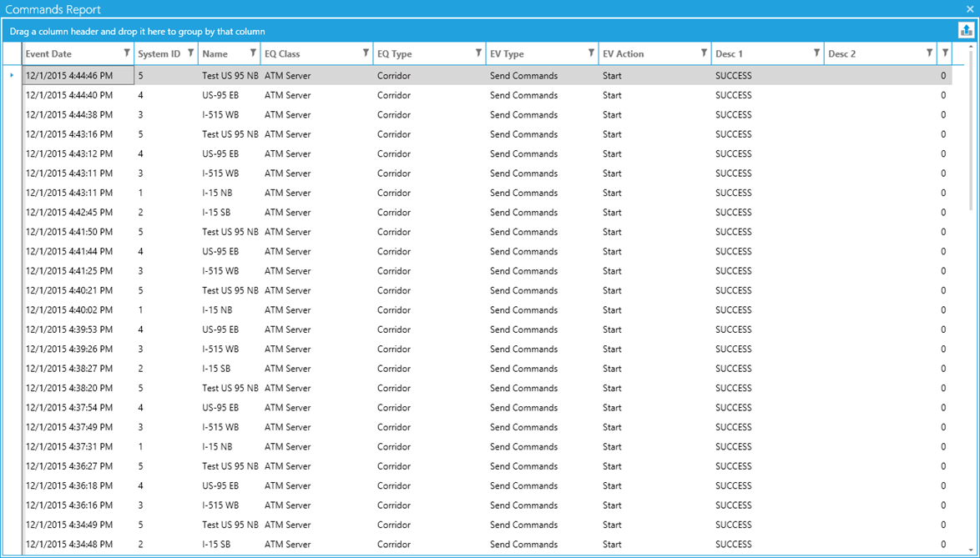
Task: Click I-15 SB in 4:34:48 PM row
Action: tap(216, 545)
